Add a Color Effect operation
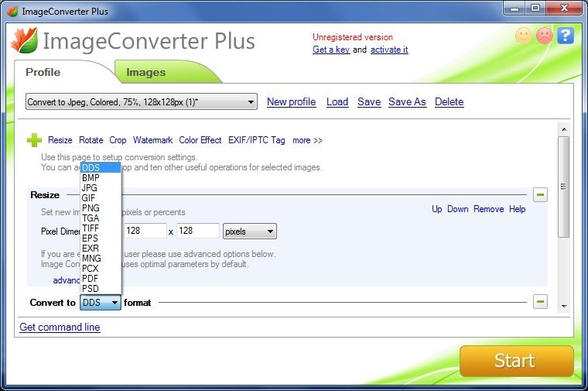Screen dimensions: 588x391 click(x=200, y=140)
